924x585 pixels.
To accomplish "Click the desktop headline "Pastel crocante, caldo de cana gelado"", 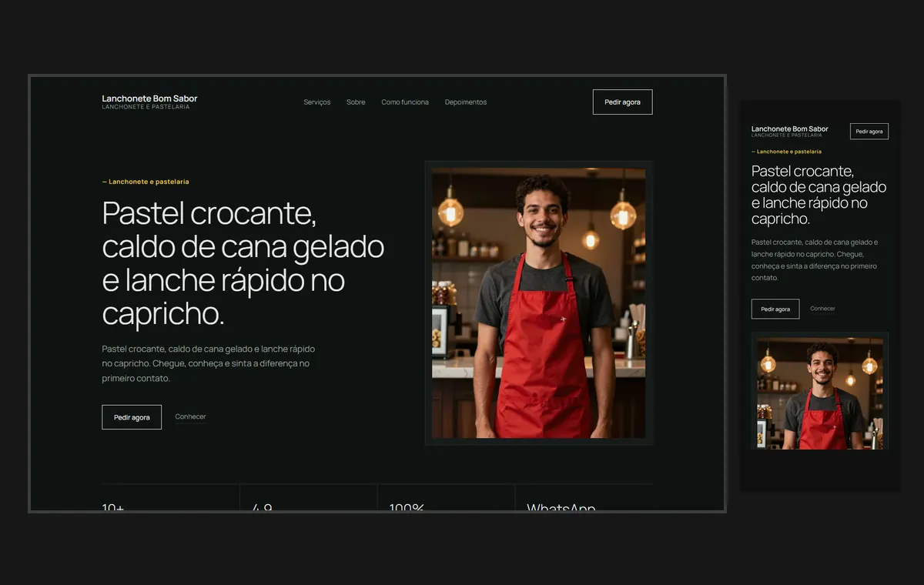I will 243,263.
